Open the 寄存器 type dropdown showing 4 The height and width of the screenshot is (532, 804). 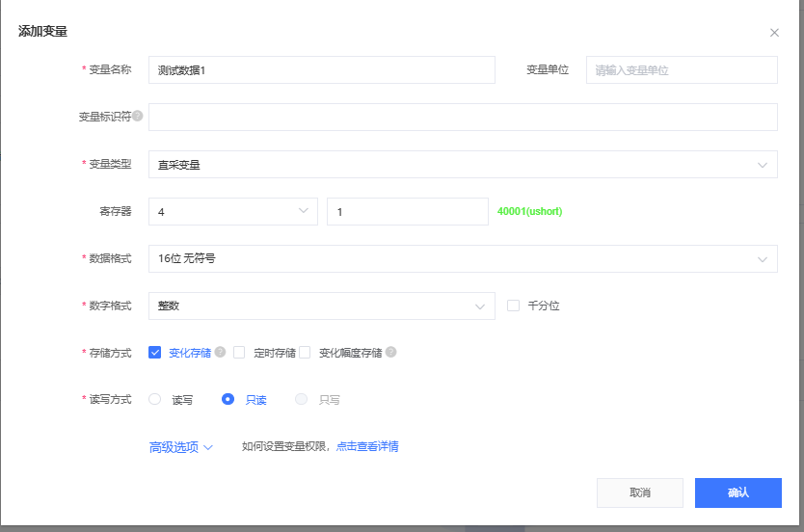coord(232,211)
